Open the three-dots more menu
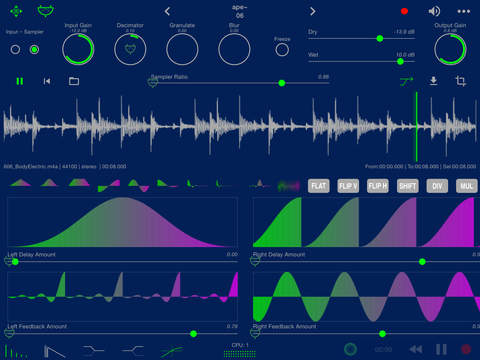The width and height of the screenshot is (480, 360). coord(464,11)
